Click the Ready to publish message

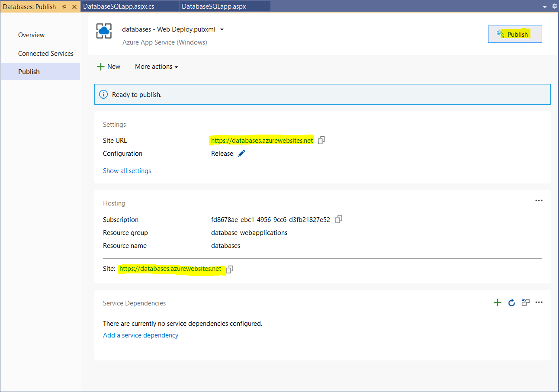click(x=137, y=94)
